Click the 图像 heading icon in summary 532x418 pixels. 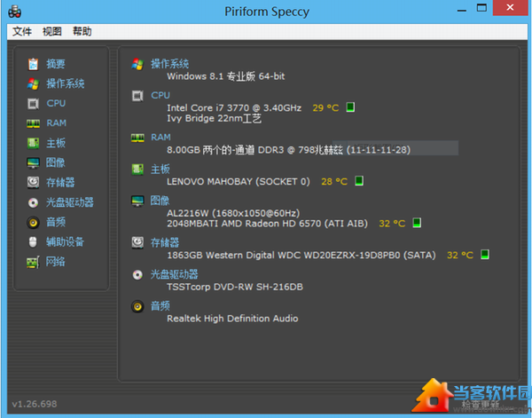(x=137, y=201)
